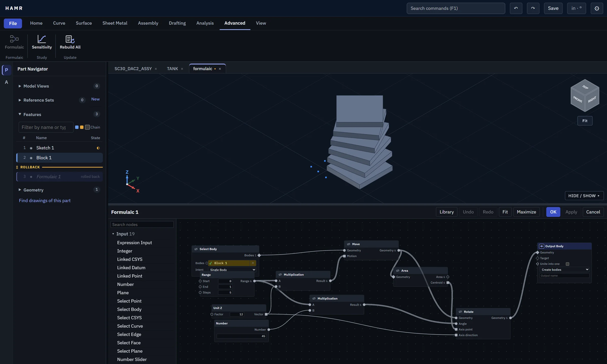Switch to the Analysis tab
The image size is (607, 364).
[205, 23]
